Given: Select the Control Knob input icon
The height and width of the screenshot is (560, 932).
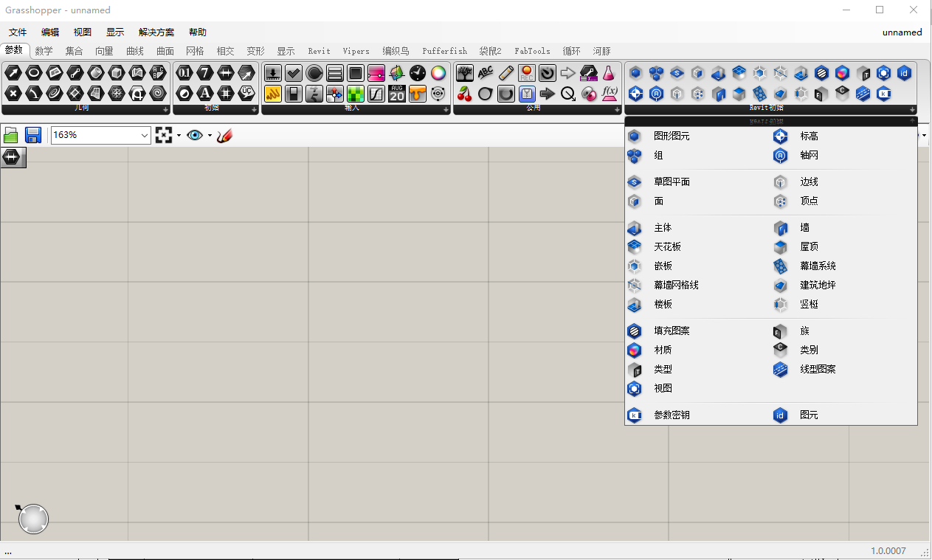Looking at the screenshot, I should tap(314, 73).
